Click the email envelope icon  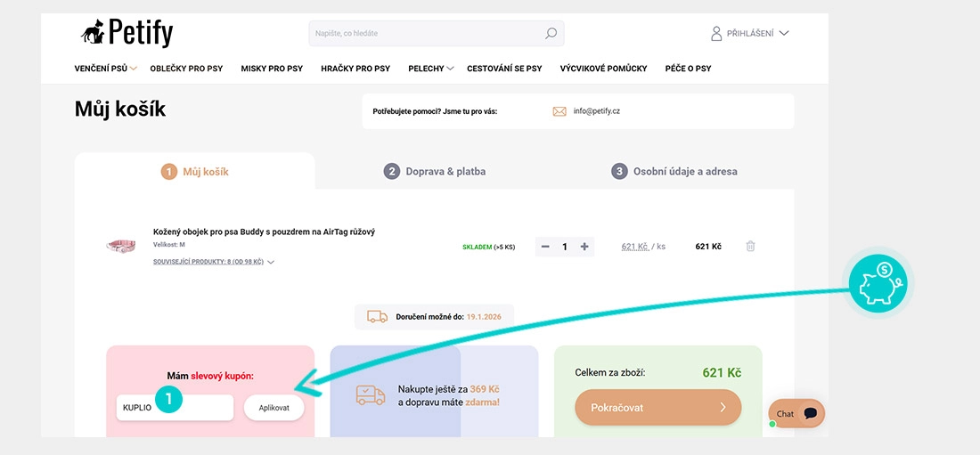(x=559, y=111)
